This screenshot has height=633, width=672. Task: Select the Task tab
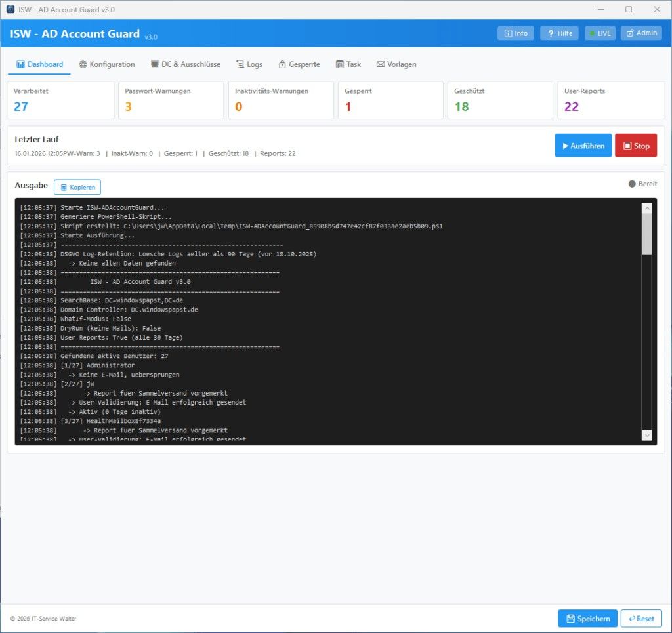click(x=348, y=64)
